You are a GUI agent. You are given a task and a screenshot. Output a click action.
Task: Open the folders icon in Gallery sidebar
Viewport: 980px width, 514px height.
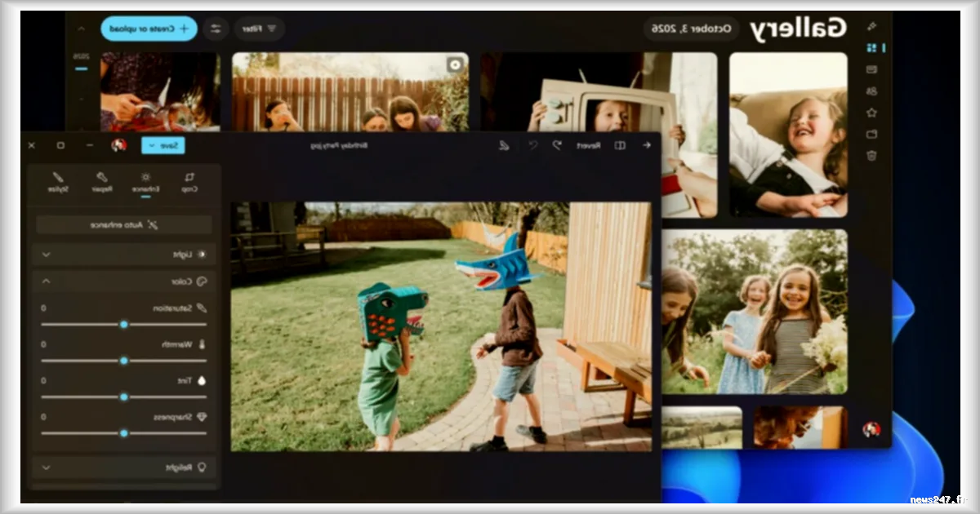871,134
